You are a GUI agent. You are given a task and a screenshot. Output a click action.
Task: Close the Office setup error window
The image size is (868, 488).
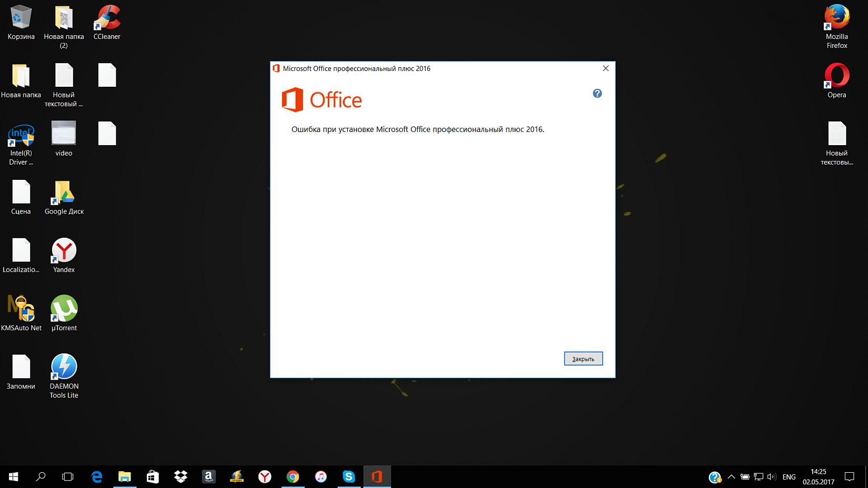click(605, 68)
